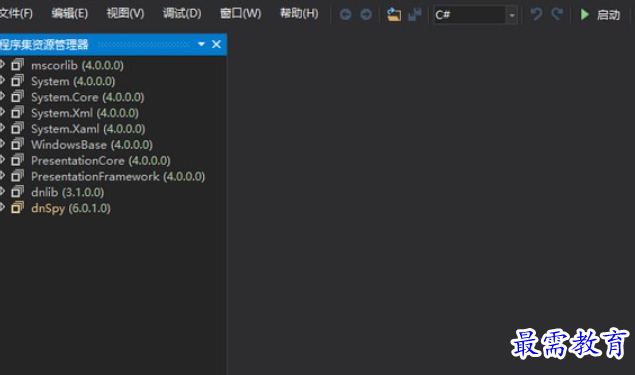Expand the PresentationCore assembly node

[x=2, y=160]
